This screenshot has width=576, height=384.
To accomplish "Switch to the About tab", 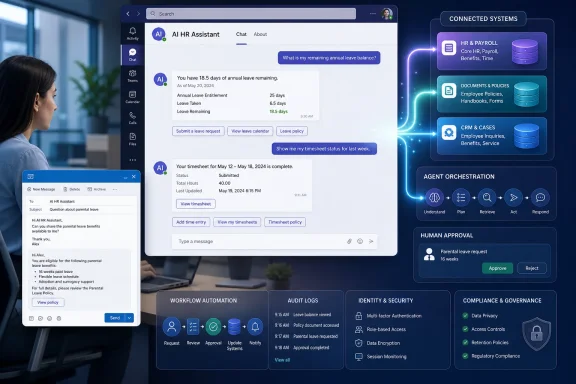I will (260, 34).
